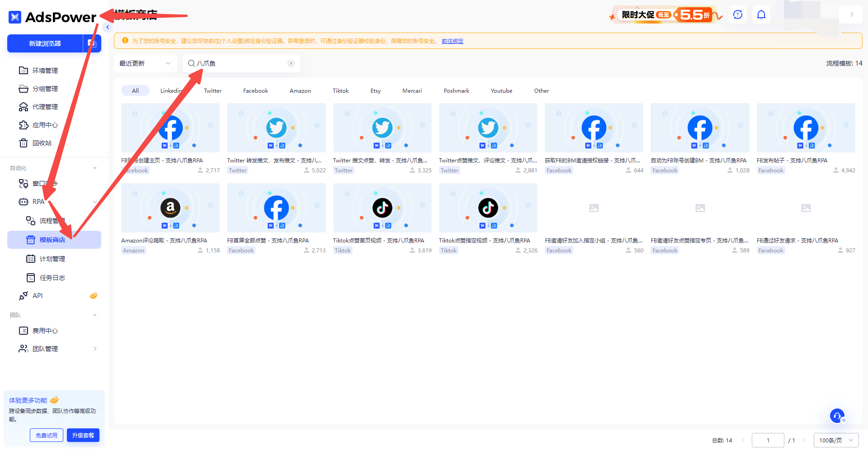Follow the 前往绑定 link
Screen dimensions: 868x451
coord(452,41)
